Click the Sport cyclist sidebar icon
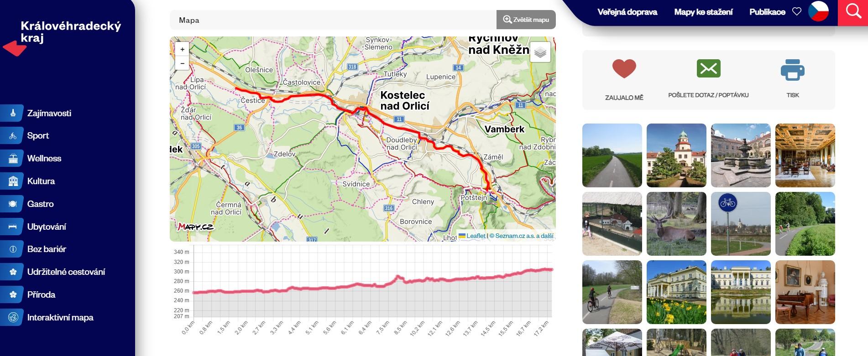868x356 pixels. [x=12, y=136]
